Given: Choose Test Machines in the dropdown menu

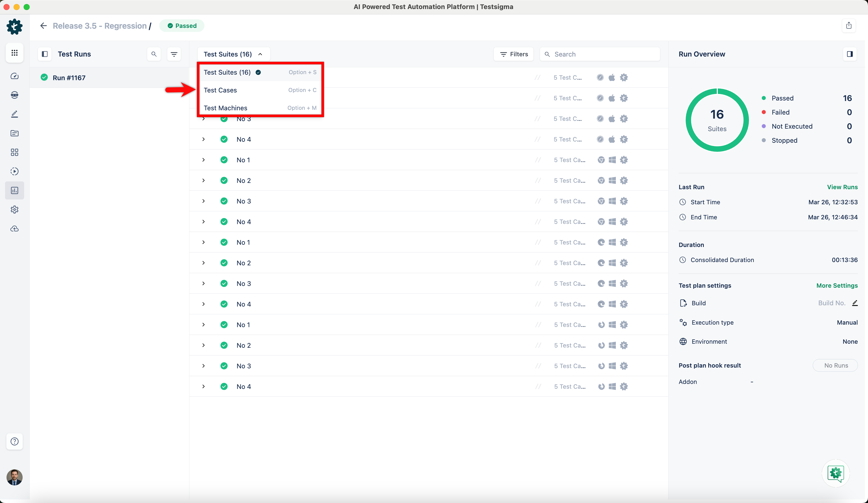Looking at the screenshot, I should (x=225, y=108).
